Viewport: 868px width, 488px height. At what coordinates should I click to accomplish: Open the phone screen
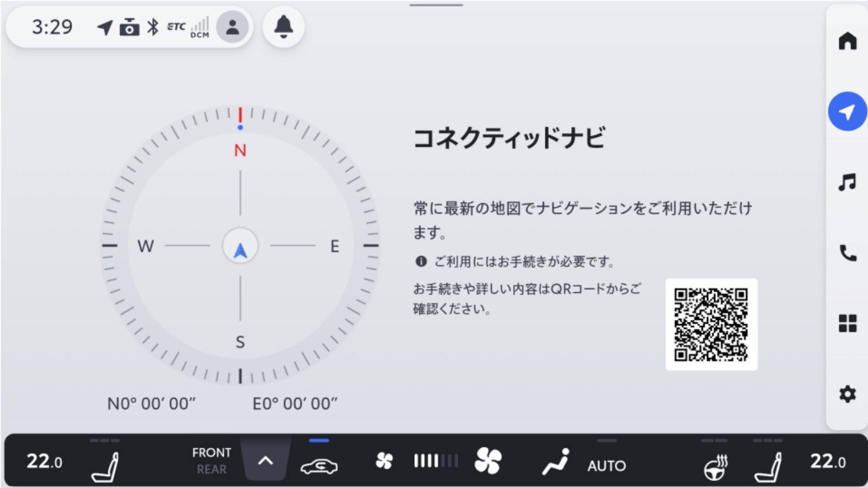click(x=847, y=253)
